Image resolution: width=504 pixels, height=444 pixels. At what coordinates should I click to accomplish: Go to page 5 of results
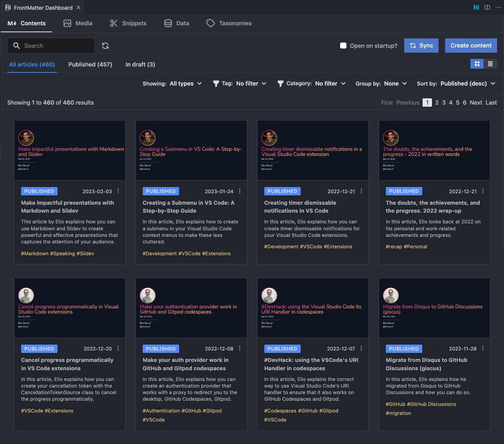(x=458, y=103)
